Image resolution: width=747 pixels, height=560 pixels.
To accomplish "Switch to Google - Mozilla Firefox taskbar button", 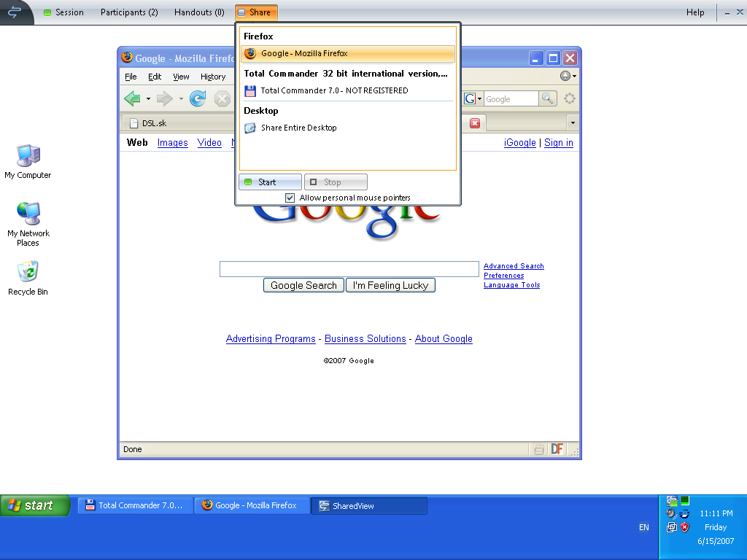I will [x=252, y=506].
